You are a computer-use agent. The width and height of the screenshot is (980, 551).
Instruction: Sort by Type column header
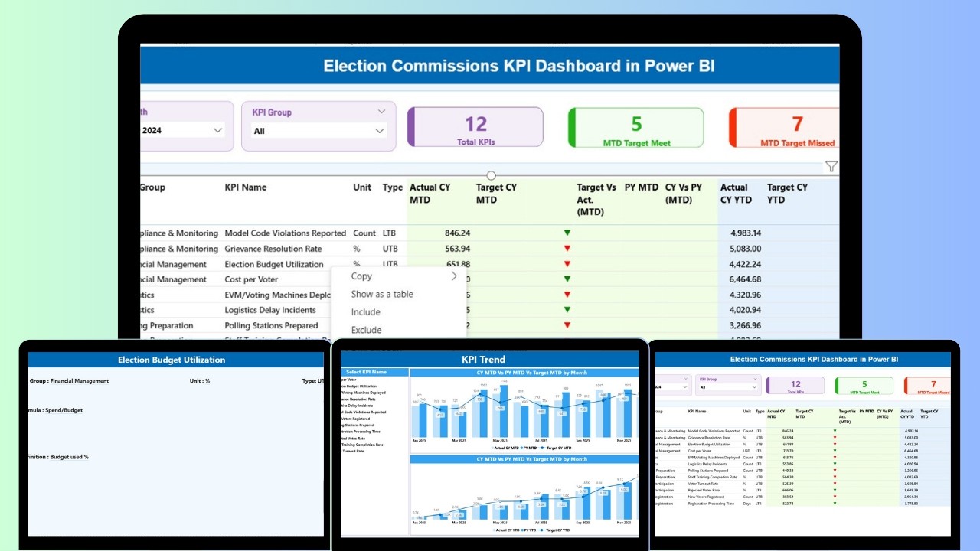393,187
